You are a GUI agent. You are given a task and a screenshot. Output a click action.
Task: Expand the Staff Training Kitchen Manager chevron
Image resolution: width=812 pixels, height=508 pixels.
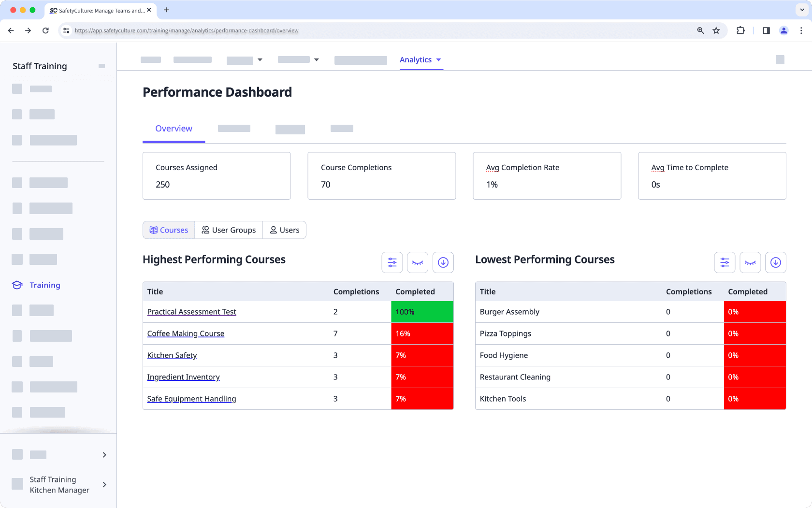coord(104,485)
